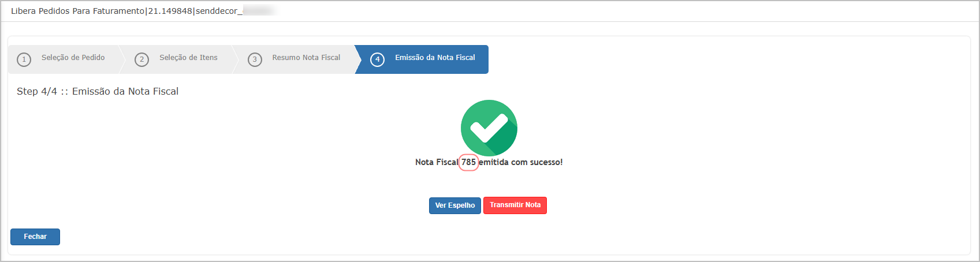Close the wizard with Fechar button

pyautogui.click(x=35, y=237)
